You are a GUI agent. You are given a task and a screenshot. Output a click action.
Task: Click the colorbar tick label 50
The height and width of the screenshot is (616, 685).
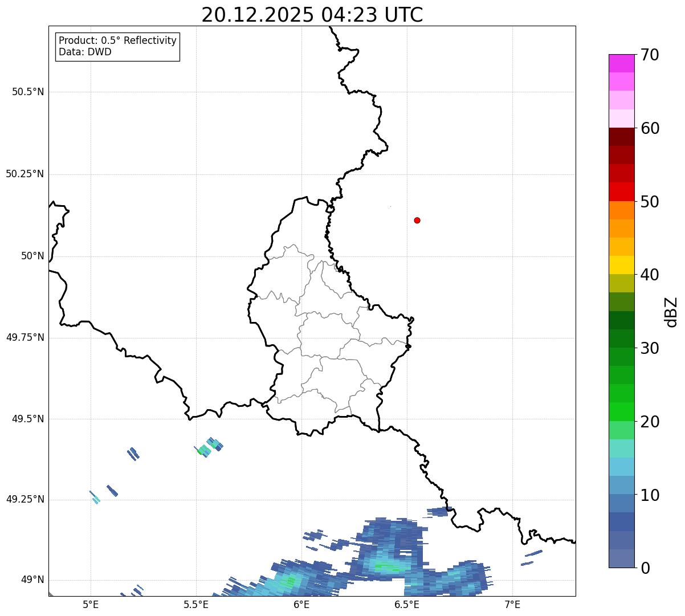tap(650, 202)
